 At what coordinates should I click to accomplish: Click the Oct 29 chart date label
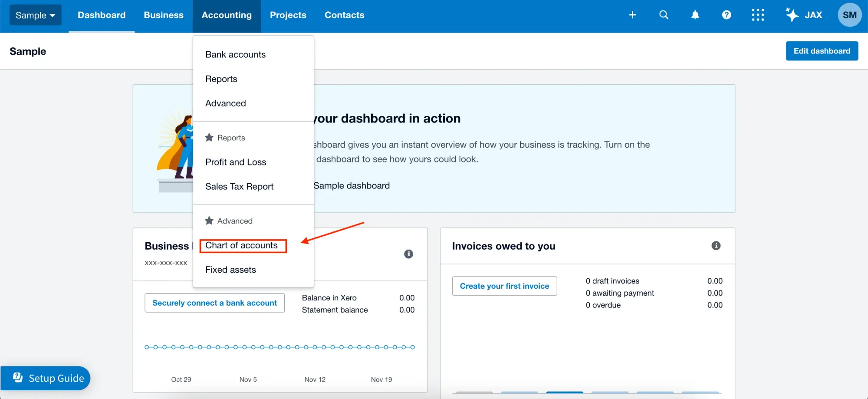click(x=181, y=379)
